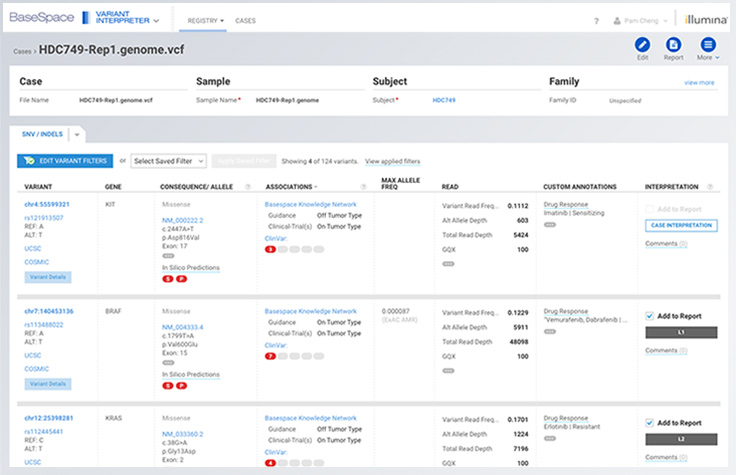736x475 pixels.
Task: Click the Edit pencil icon
Action: click(x=642, y=45)
